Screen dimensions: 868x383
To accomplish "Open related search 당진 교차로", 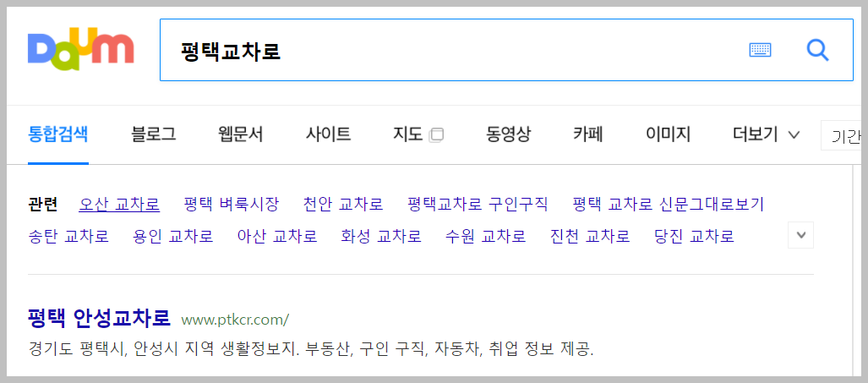I will (694, 237).
